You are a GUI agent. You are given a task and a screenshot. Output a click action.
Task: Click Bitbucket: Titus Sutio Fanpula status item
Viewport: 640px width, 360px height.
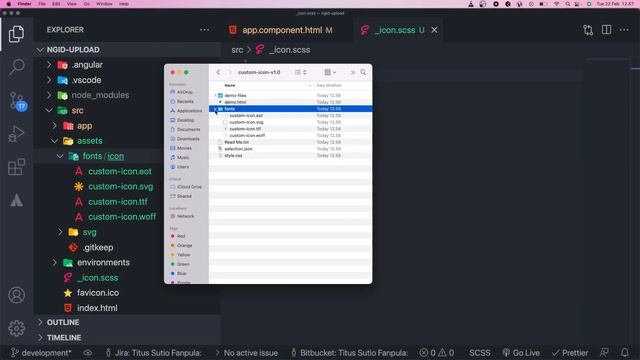point(349,353)
